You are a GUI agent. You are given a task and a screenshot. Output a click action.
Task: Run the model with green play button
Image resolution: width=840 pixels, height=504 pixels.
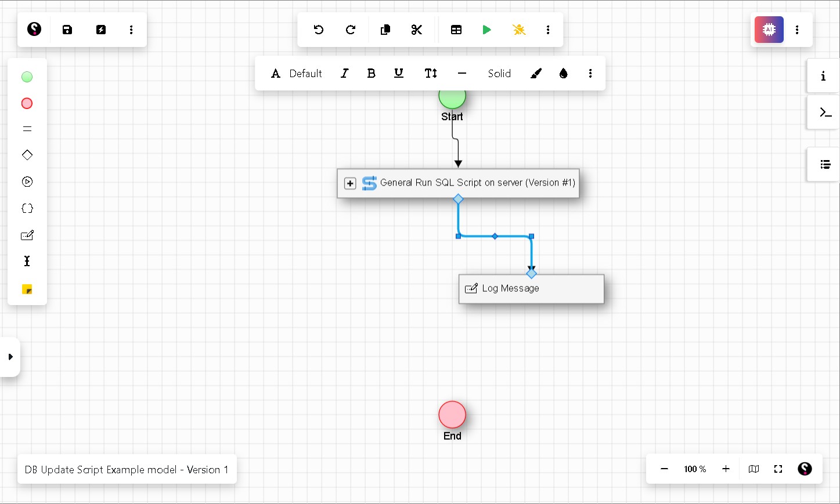pyautogui.click(x=487, y=30)
